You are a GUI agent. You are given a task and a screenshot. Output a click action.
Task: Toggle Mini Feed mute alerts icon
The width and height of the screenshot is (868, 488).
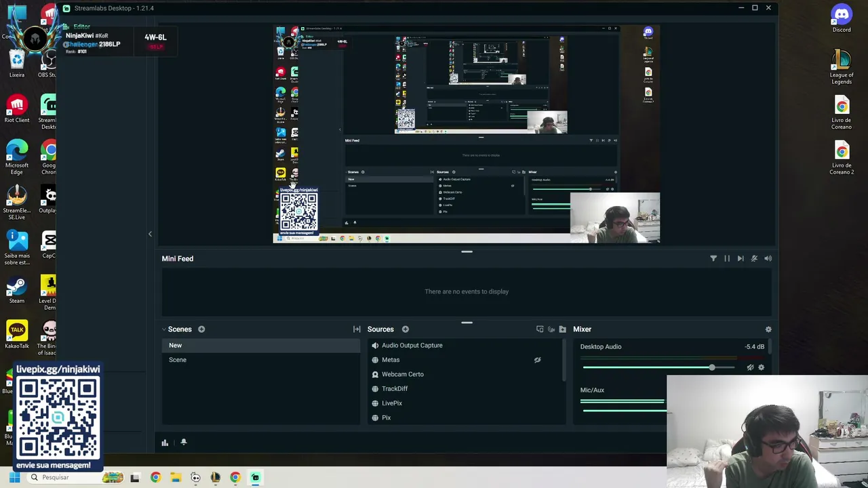tap(754, 258)
